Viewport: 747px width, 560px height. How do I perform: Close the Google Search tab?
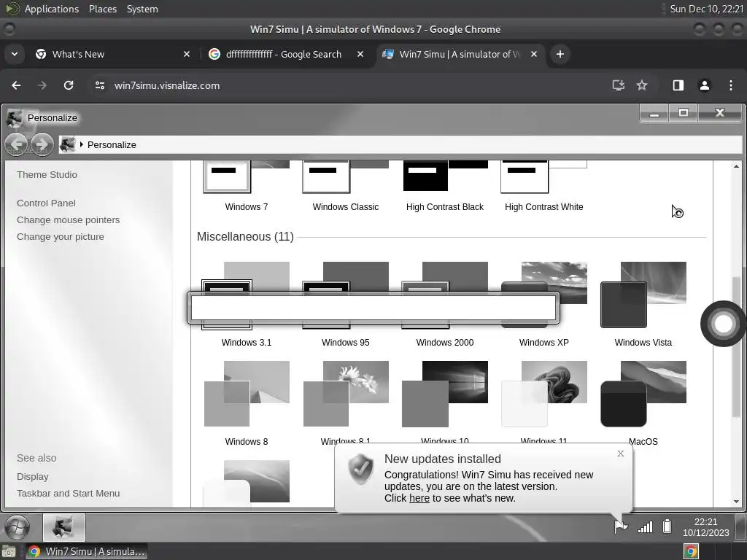click(x=360, y=54)
